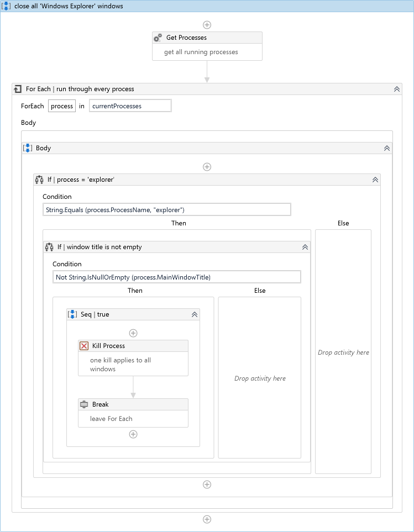Select the Break activity title
Screen dimensions: 414x532
101,404
